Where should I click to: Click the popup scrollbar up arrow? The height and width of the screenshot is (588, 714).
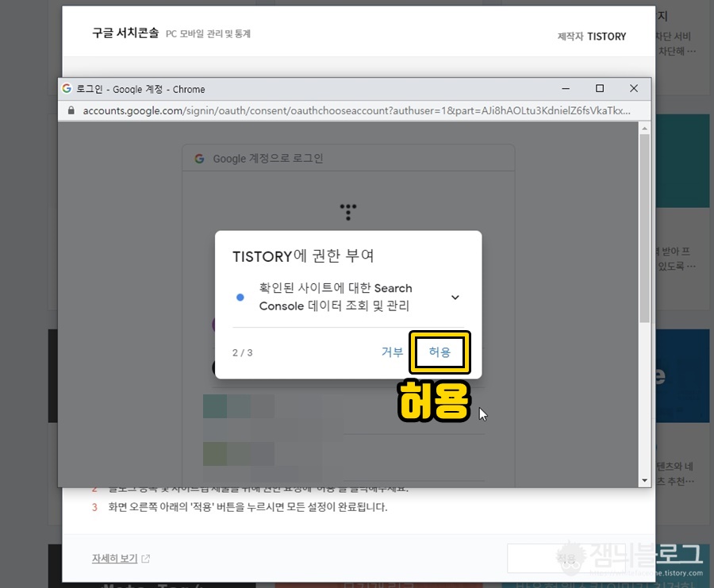click(x=644, y=129)
